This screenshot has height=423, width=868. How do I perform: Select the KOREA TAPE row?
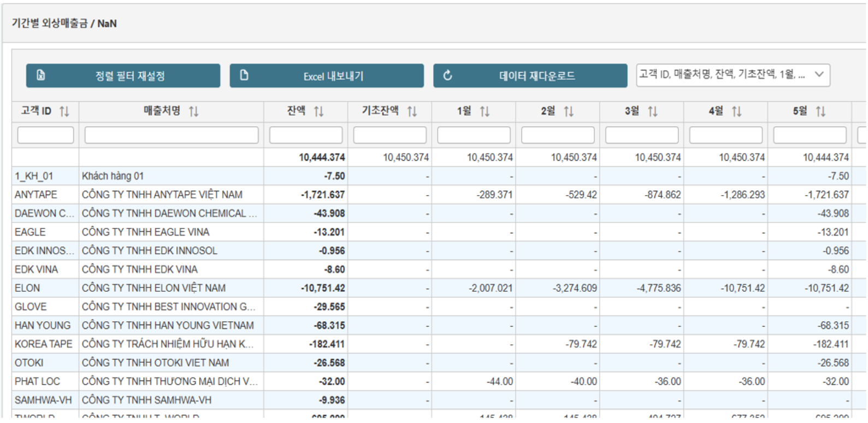(x=43, y=344)
